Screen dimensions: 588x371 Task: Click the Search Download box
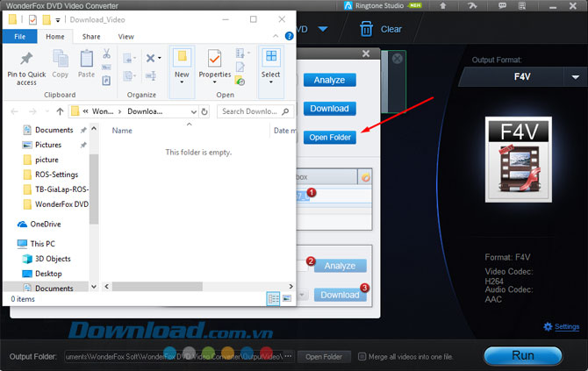click(x=255, y=111)
